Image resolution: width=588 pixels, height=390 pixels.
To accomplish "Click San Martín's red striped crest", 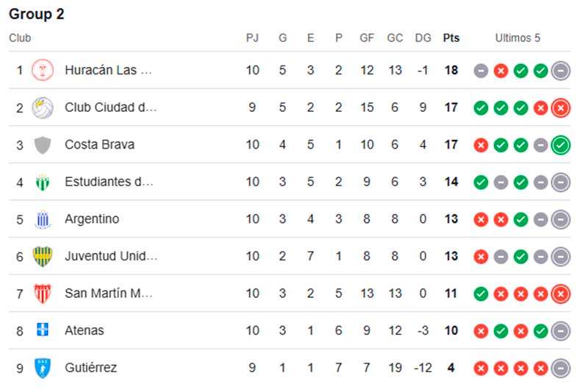I will (x=43, y=294).
